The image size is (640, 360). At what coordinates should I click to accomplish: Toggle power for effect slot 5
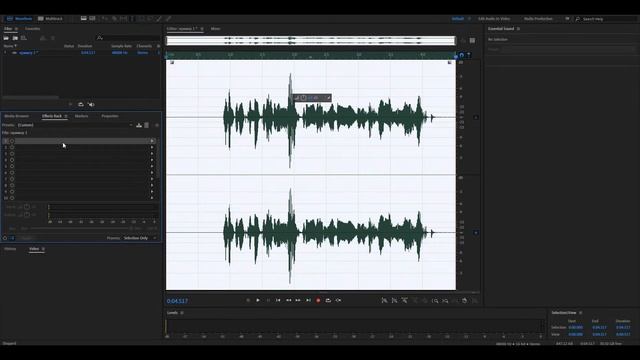[x=12, y=166]
